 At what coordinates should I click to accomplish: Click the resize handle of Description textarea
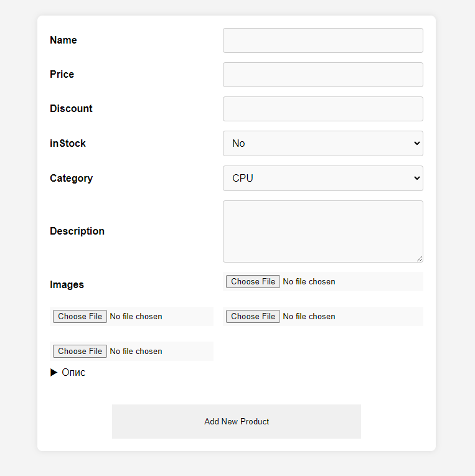point(420,259)
